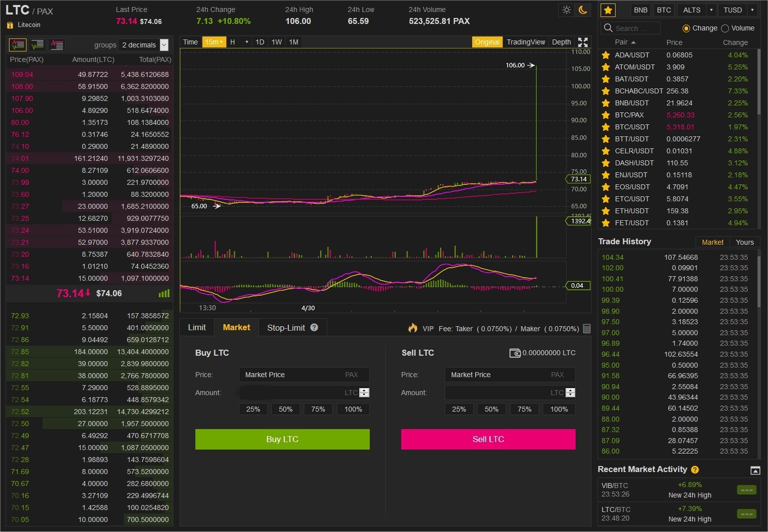Open the 15m interval dropdown
The height and width of the screenshot is (532, 768).
point(214,42)
